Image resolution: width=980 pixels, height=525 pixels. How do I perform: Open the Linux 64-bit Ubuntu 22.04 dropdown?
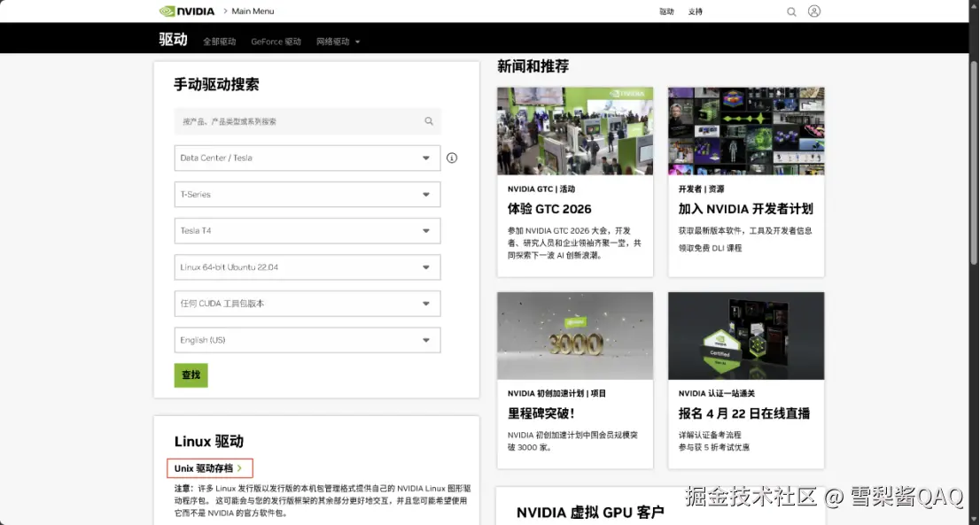coord(307,267)
